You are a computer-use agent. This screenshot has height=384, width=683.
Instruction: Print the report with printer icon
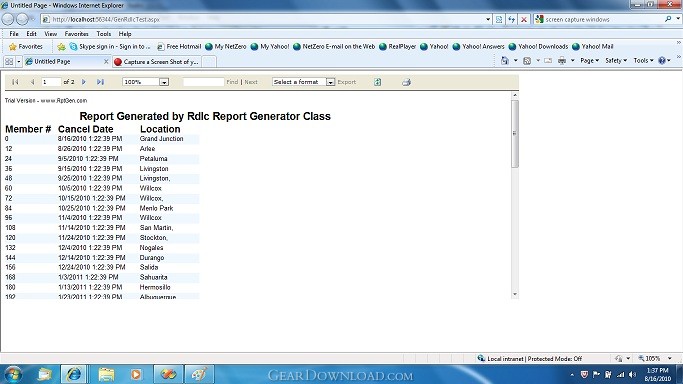(x=406, y=82)
